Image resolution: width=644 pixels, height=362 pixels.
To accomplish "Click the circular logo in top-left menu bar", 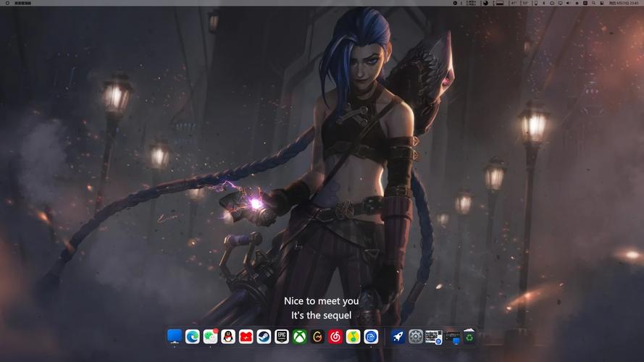I will [7, 3].
